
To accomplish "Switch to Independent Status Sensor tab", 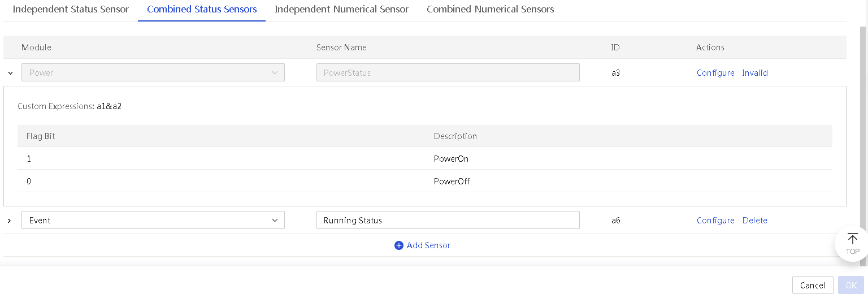I will coord(71,9).
